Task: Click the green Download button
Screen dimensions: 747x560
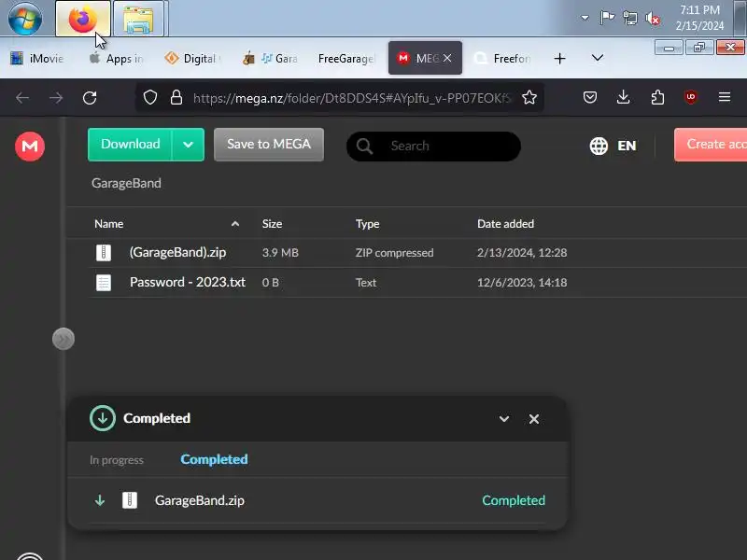Action: 130,145
